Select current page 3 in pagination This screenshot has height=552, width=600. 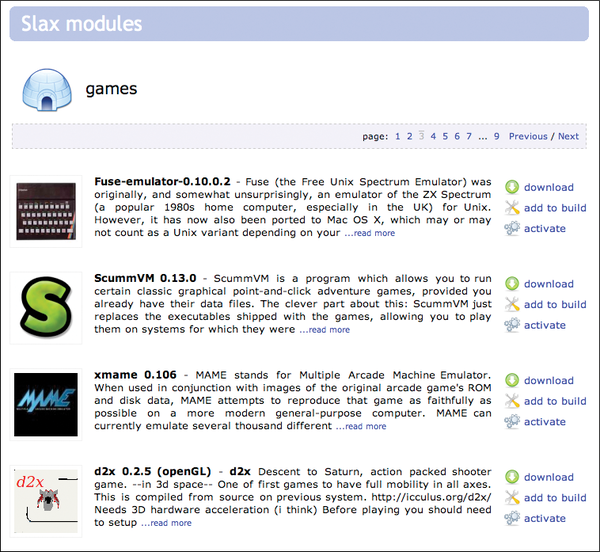(421, 135)
